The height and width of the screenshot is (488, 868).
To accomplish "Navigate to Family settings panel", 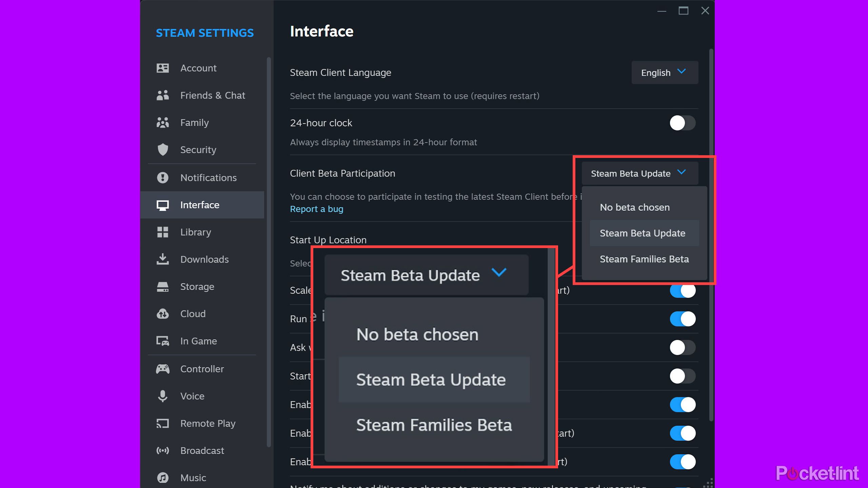I will pyautogui.click(x=194, y=122).
